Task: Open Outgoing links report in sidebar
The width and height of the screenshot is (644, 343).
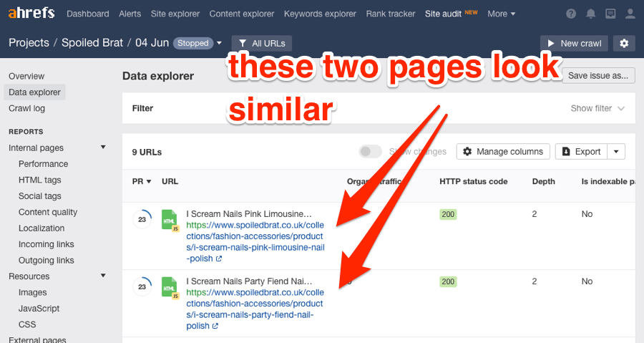Action: (46, 260)
